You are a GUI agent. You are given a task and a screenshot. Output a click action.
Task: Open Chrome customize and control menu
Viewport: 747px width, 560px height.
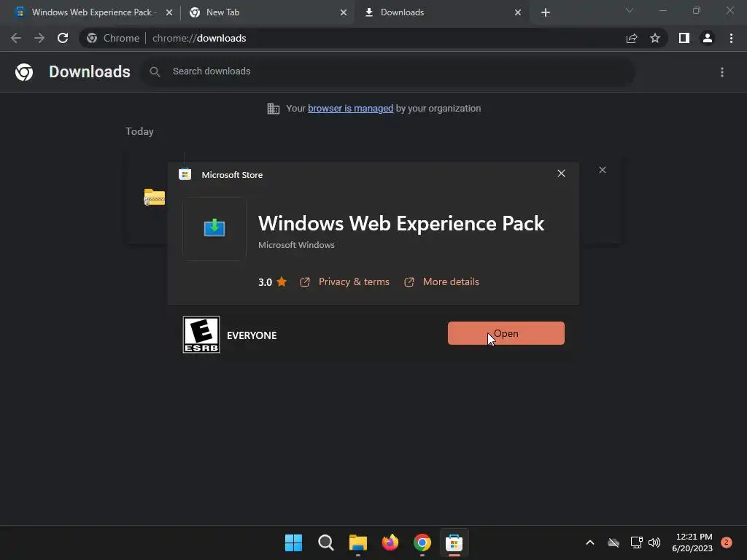click(x=731, y=38)
